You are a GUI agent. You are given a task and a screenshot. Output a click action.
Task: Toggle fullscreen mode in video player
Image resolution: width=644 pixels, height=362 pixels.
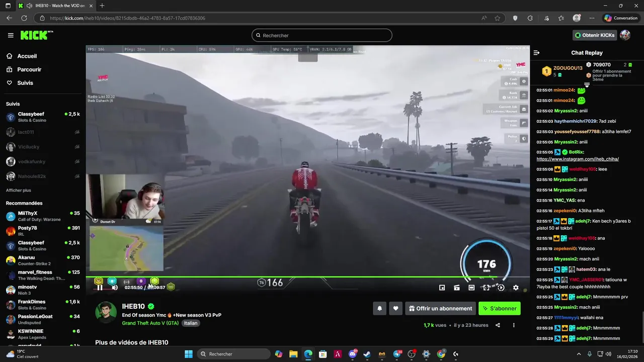point(486,288)
